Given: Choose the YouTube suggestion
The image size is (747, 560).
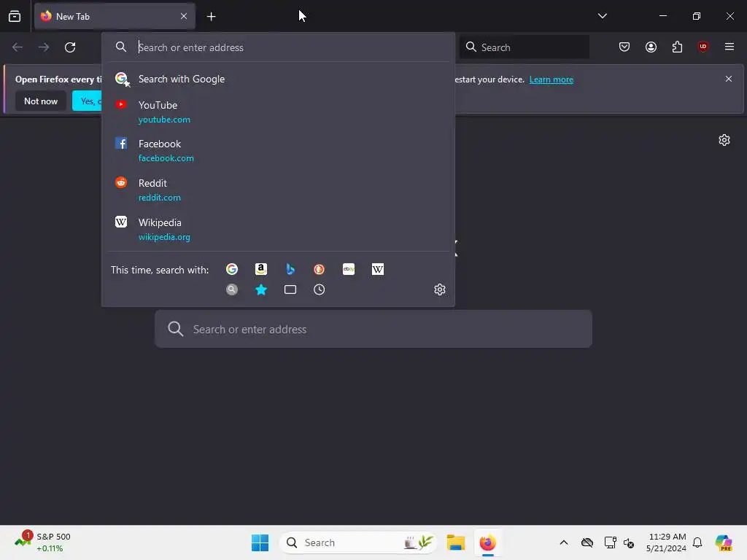Looking at the screenshot, I should click(278, 112).
